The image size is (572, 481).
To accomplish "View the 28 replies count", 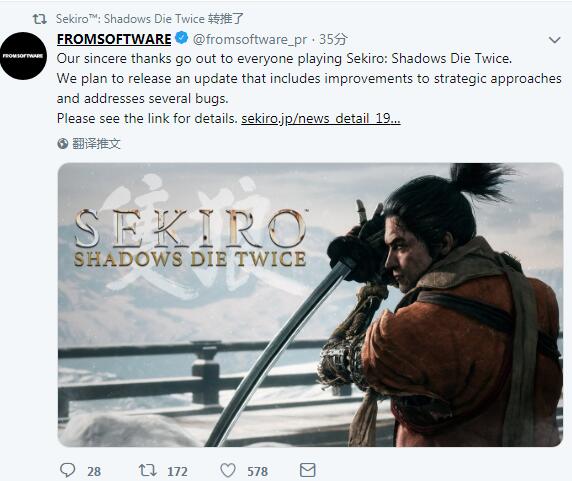I will coord(94,472).
